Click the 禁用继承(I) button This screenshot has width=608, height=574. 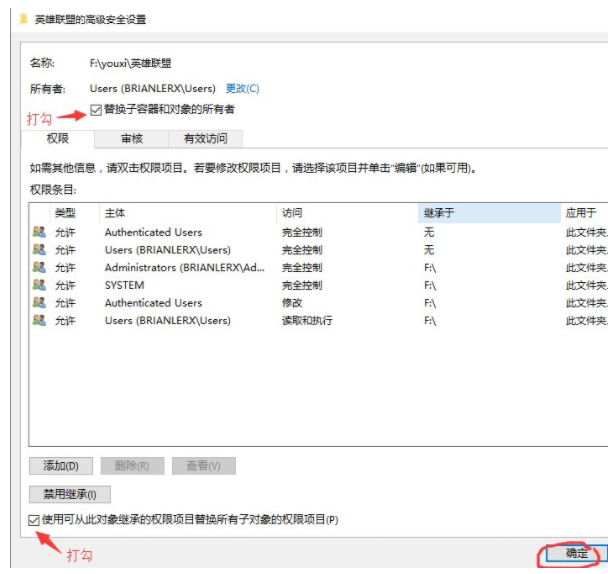(70, 494)
